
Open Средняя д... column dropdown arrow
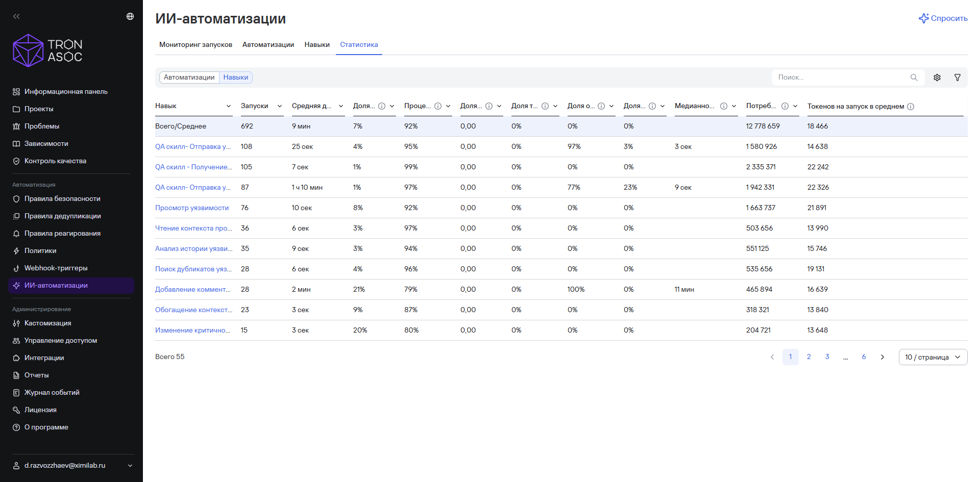341,106
